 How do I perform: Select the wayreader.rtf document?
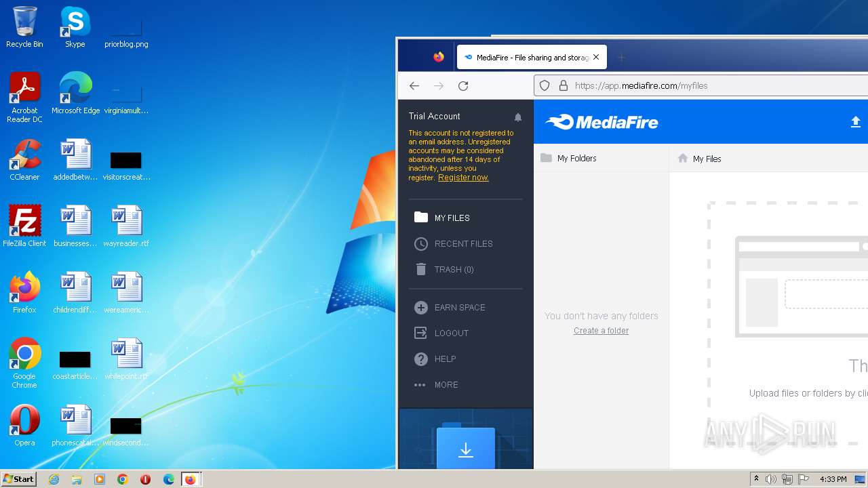pyautogui.click(x=126, y=226)
